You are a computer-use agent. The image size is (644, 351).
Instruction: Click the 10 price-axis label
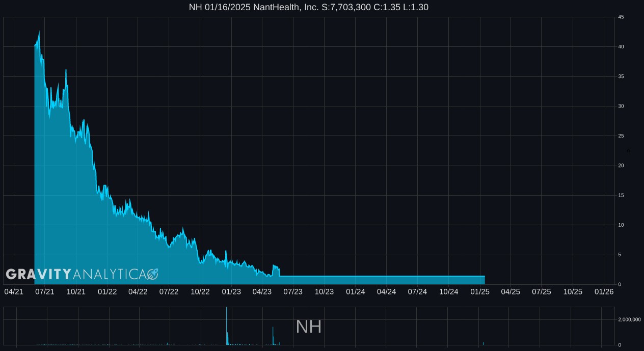621,225
